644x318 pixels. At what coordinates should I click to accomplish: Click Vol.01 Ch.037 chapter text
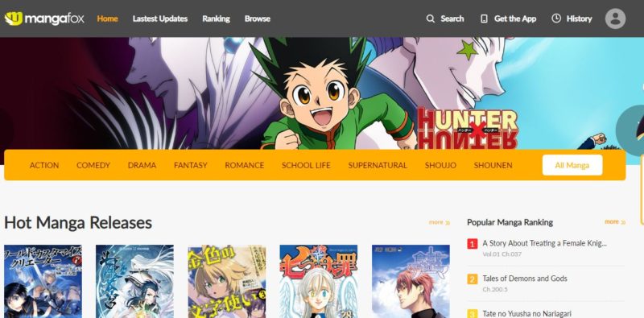502,254
